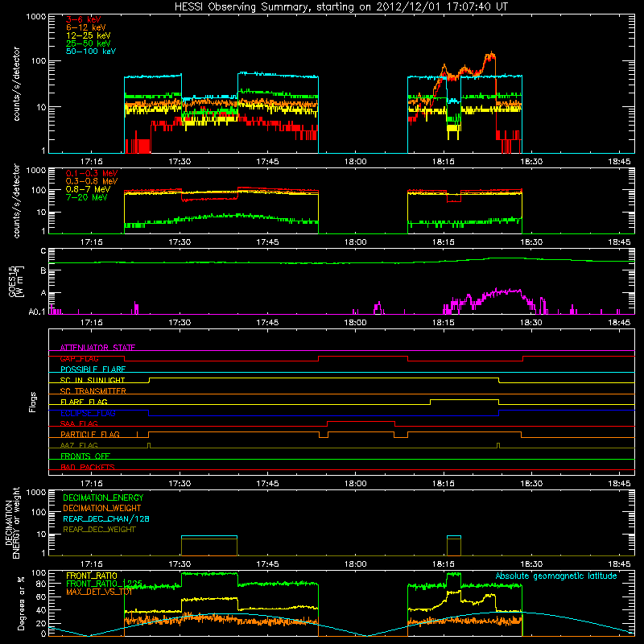Select the green FRONT_RATIO_1225 legend label

tap(105, 584)
